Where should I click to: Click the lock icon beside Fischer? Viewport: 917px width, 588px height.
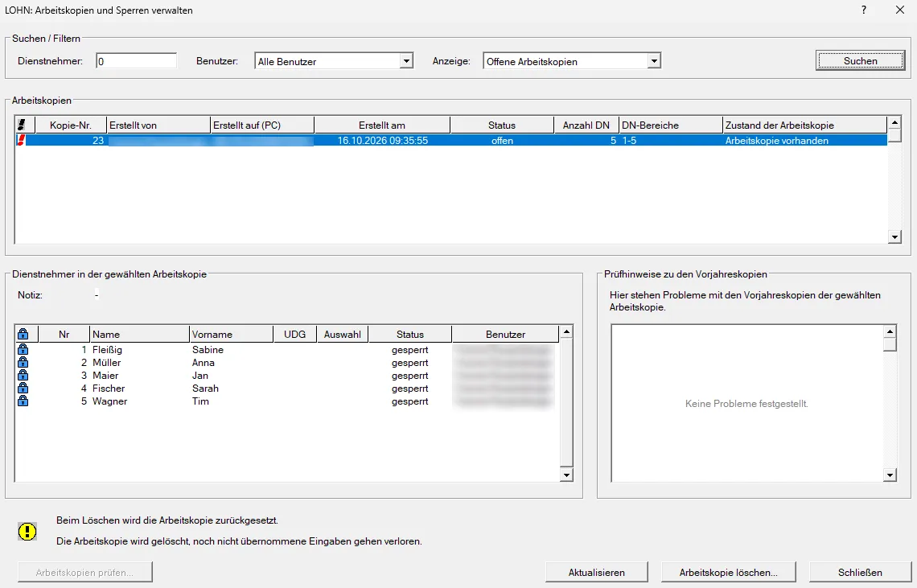point(23,388)
